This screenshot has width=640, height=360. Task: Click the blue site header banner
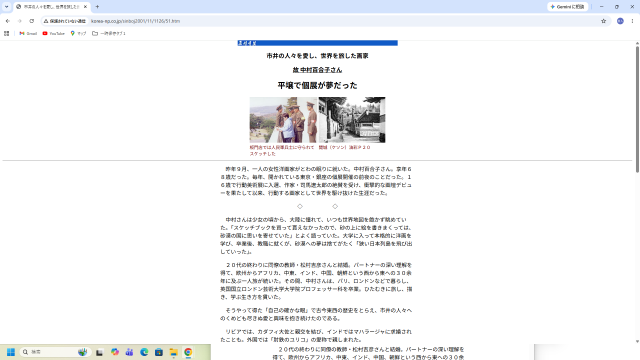click(x=318, y=43)
